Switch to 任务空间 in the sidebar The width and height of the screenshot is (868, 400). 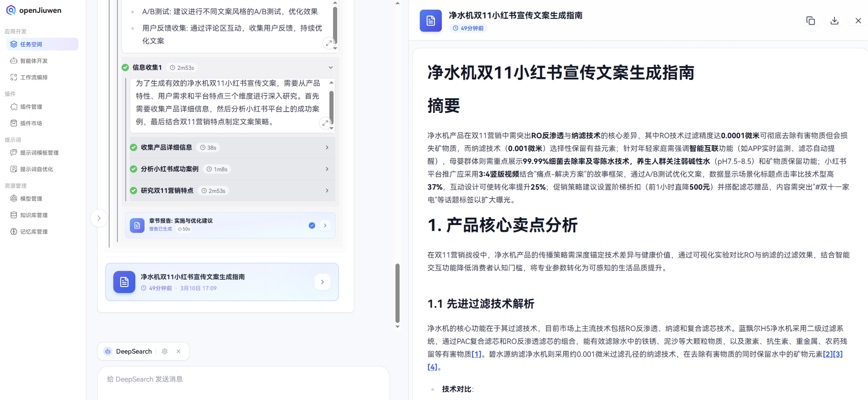[x=31, y=44]
